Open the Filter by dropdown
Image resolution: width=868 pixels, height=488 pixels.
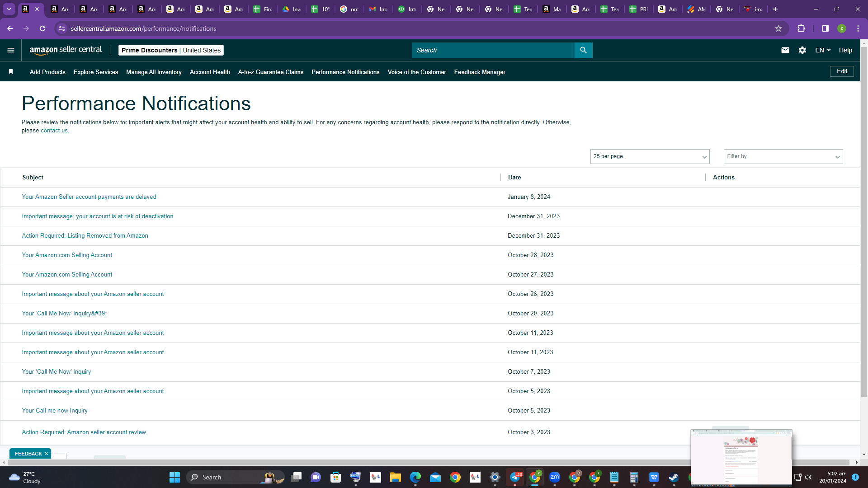tap(783, 156)
